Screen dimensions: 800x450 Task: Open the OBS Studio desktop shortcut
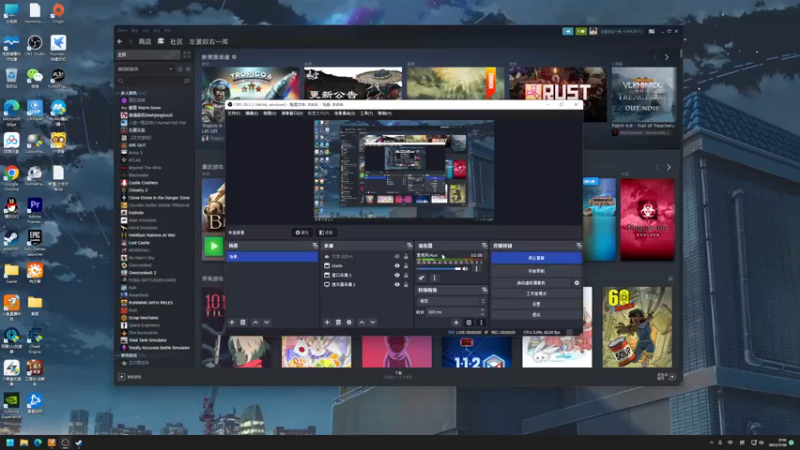(x=35, y=45)
